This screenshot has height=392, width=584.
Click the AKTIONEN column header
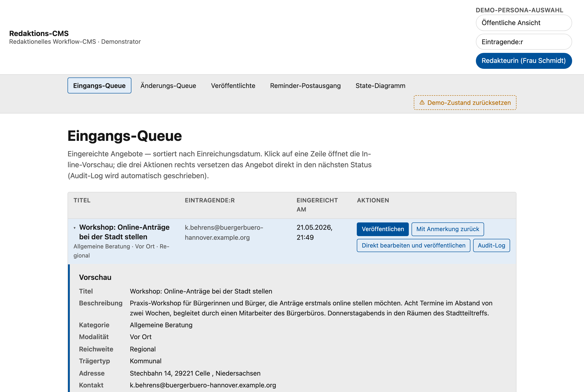[373, 200]
